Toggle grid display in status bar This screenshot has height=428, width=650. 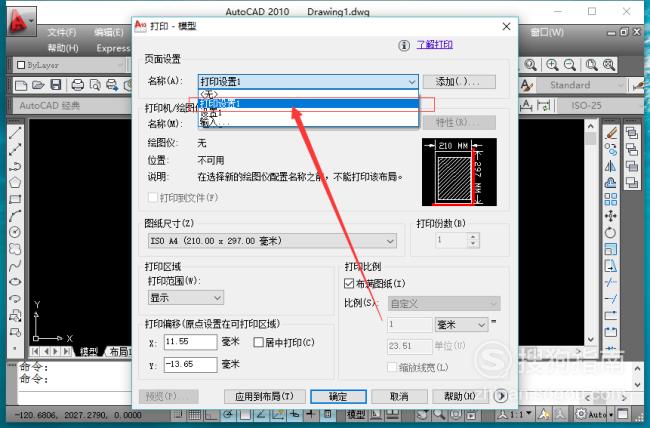point(195,414)
